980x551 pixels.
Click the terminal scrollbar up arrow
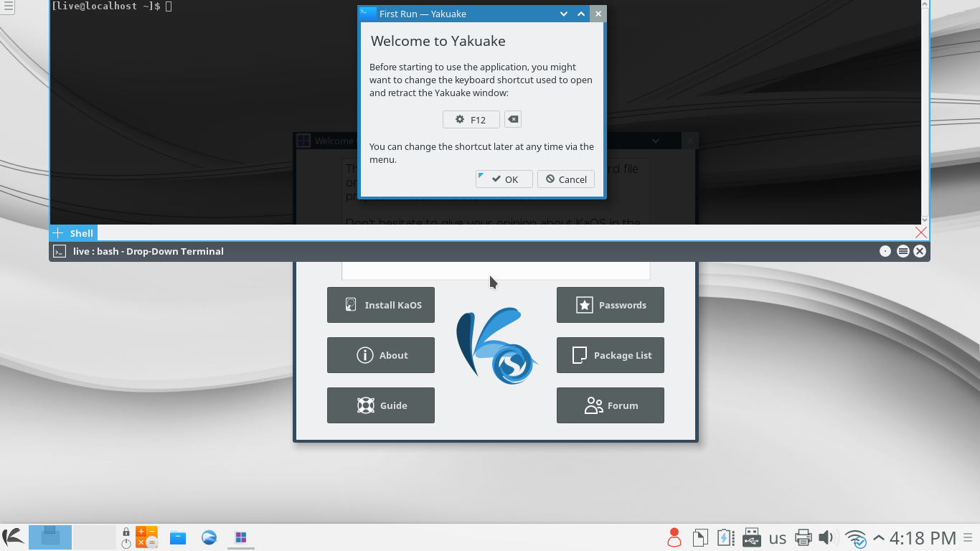(924, 4)
